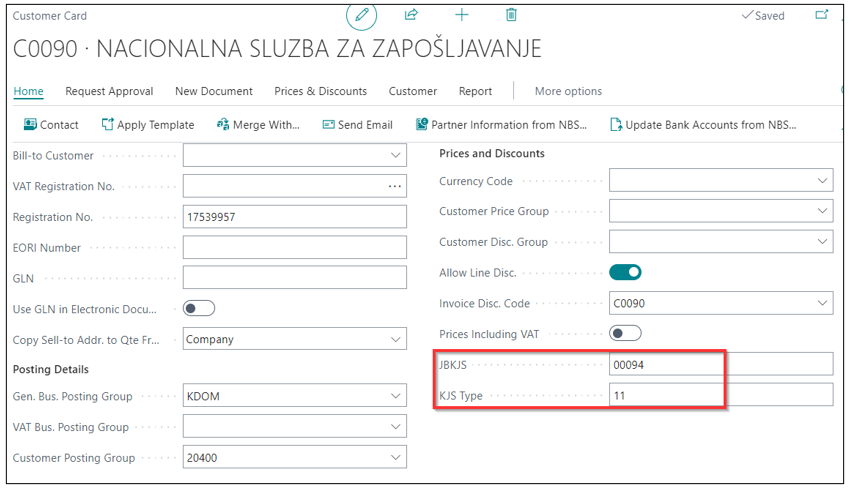The image size is (850, 490).
Task: Click the EORI Number field
Action: tap(294, 247)
